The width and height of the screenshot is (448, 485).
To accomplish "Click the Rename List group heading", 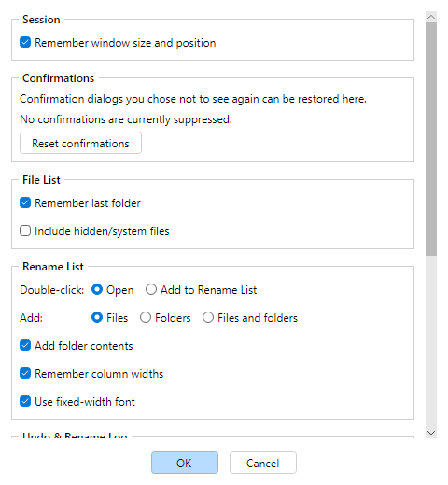I will (53, 267).
